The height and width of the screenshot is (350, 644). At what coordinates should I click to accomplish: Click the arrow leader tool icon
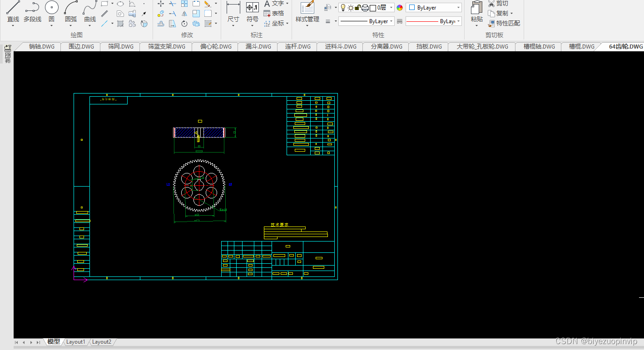(x=144, y=14)
